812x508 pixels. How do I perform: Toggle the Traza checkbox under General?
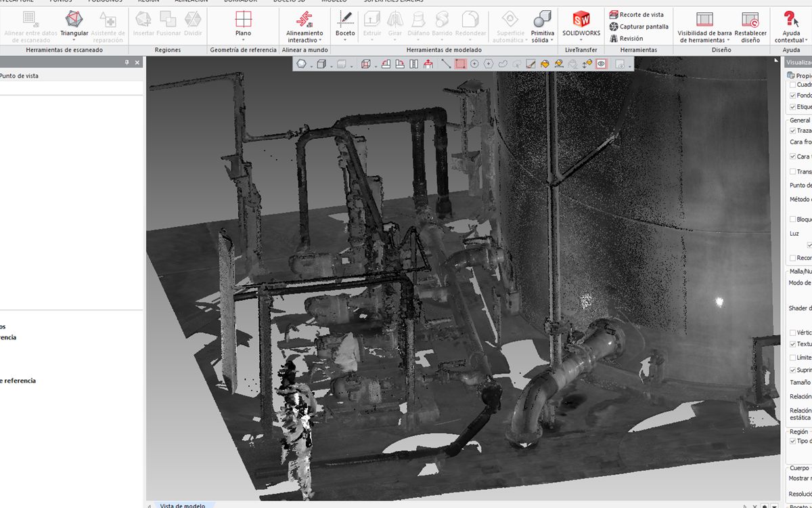[x=793, y=131]
